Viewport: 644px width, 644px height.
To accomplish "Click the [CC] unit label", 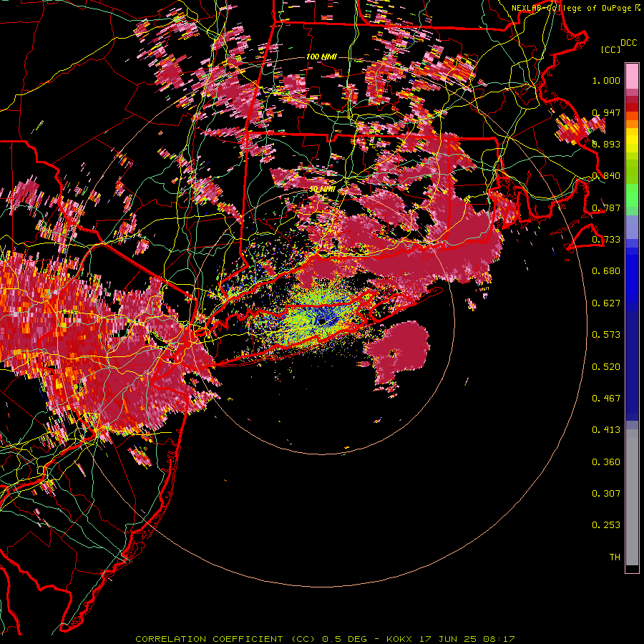I will [610, 50].
